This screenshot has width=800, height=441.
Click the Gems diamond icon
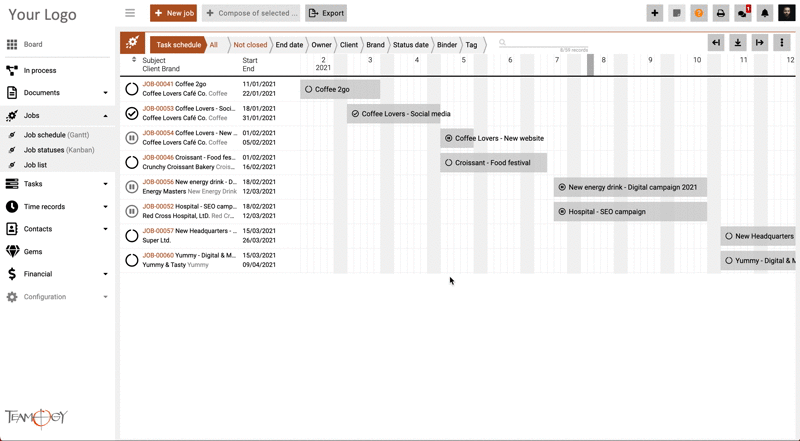[12, 251]
